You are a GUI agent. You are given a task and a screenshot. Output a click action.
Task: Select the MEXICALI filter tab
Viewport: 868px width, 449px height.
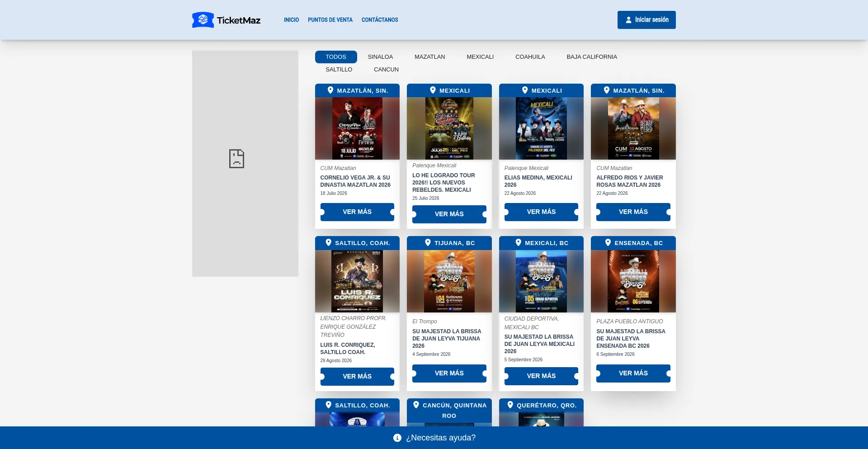coord(480,57)
